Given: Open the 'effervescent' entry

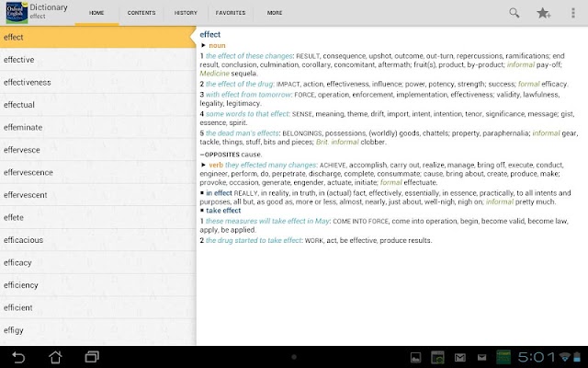Looking at the screenshot, I should 97,195.
